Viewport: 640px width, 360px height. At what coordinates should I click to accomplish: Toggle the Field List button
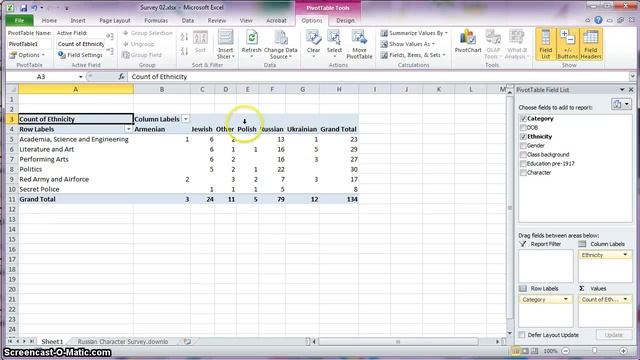pos(545,44)
